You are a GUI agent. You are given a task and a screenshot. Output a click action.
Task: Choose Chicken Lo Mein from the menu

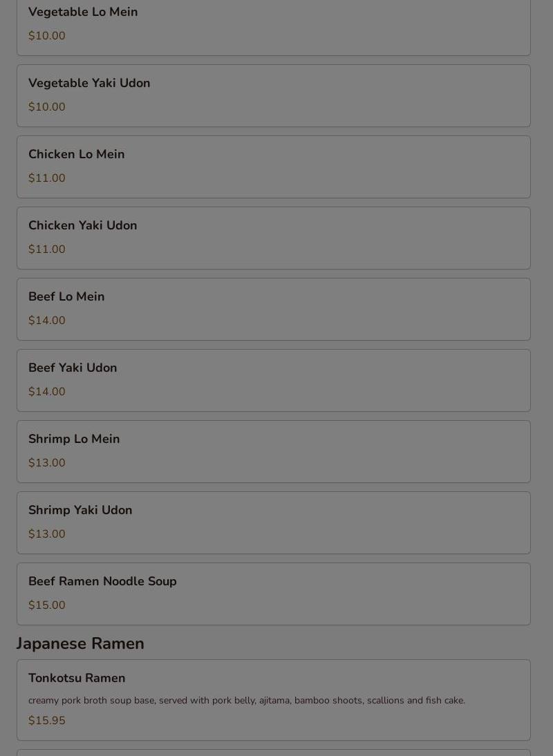273,167
